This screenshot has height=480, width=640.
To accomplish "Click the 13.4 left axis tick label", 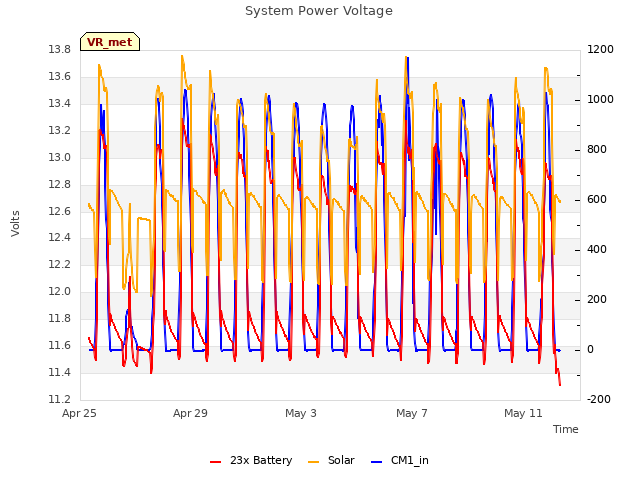I will [60, 104].
